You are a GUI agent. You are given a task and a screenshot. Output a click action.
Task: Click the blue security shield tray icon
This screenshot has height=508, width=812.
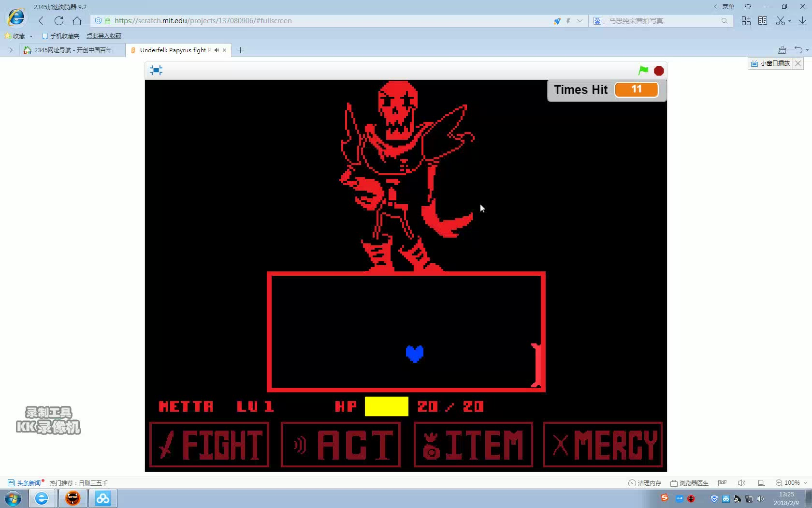coord(714,499)
